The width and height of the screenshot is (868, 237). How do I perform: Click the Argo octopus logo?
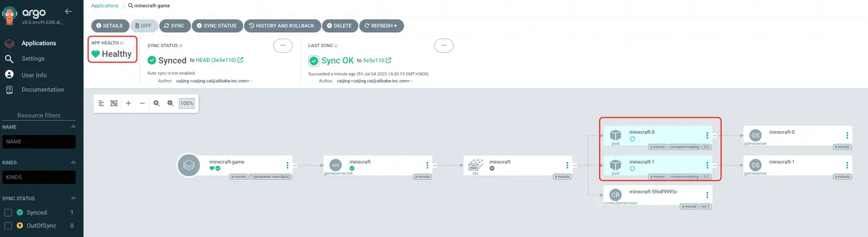click(x=10, y=15)
